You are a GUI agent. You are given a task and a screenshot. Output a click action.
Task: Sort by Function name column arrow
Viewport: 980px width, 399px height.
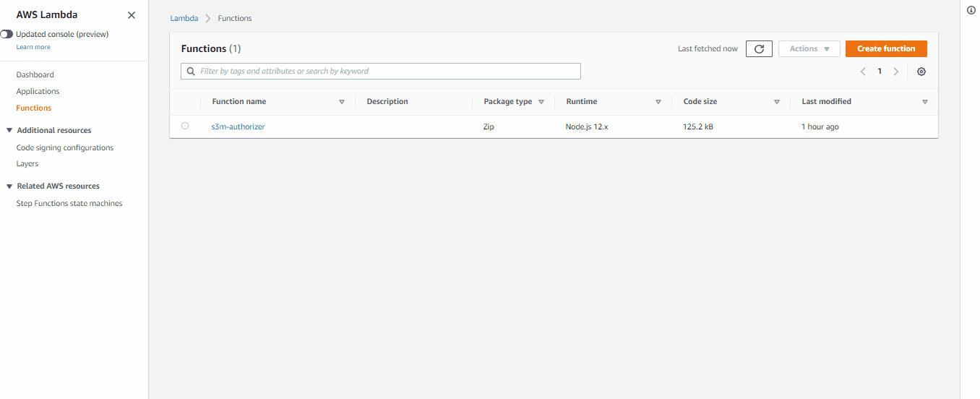(x=342, y=102)
